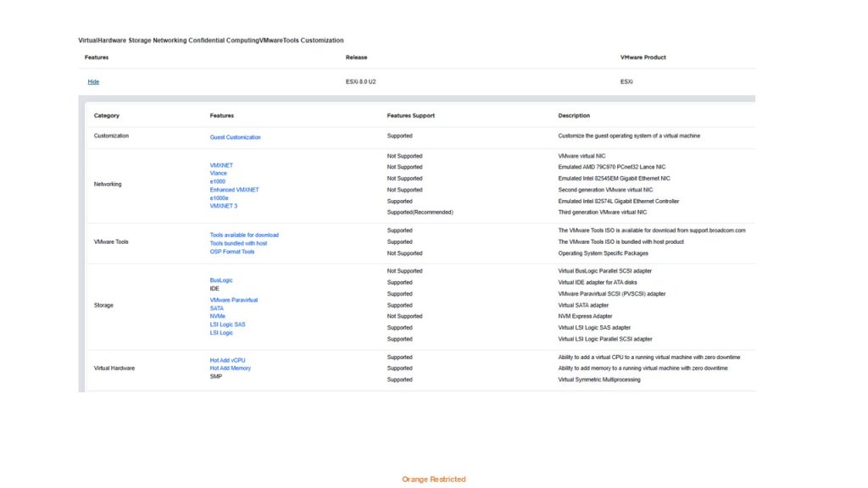Open the Vlance feature link
This screenshot has height=488, width=868.
pos(218,173)
